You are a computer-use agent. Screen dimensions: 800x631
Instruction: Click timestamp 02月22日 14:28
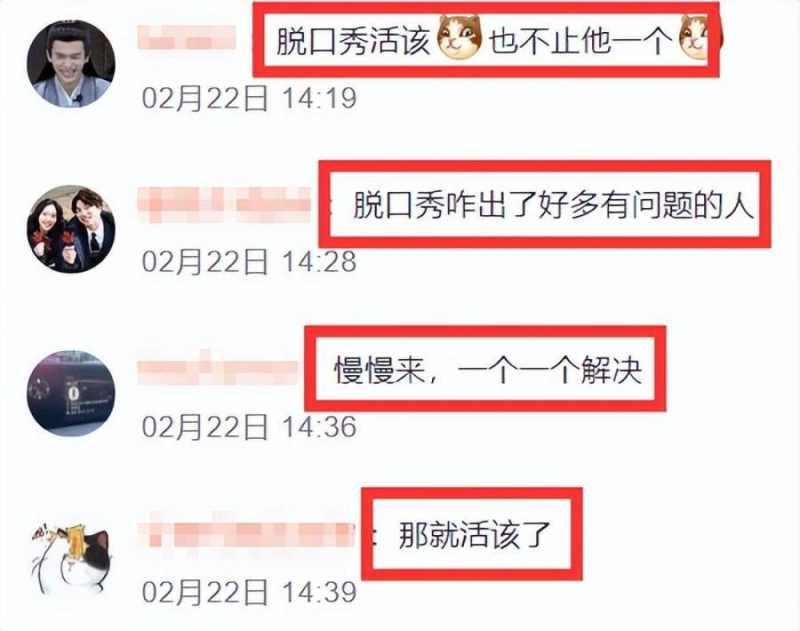click(x=249, y=262)
